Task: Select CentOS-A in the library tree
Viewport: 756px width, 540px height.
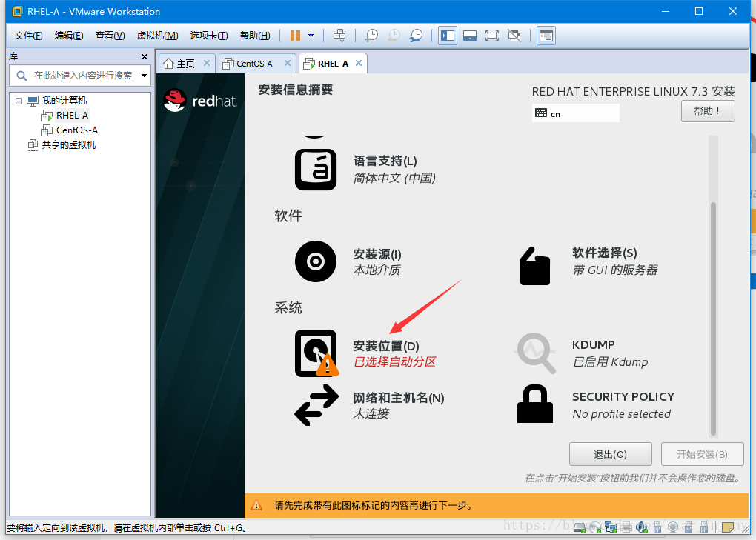Action: point(76,130)
